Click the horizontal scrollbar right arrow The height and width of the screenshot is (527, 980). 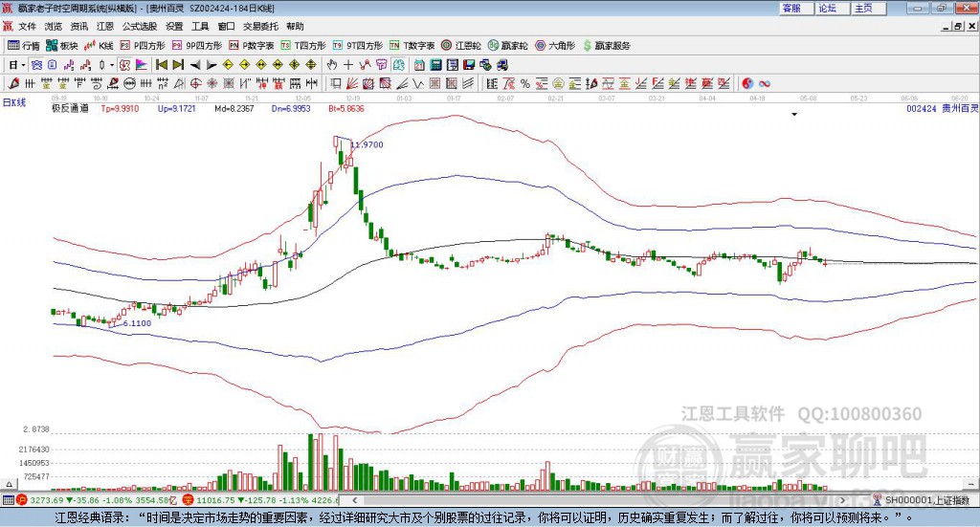point(842,500)
